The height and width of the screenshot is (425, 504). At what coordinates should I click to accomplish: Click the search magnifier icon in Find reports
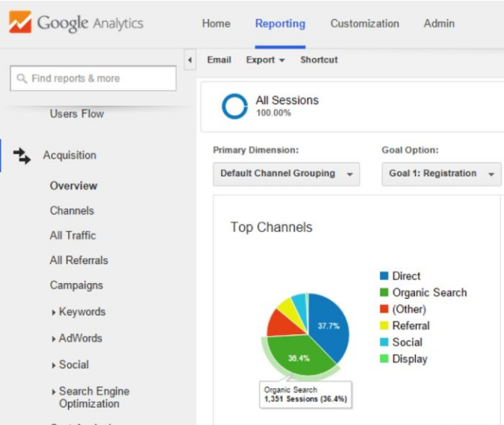point(22,78)
